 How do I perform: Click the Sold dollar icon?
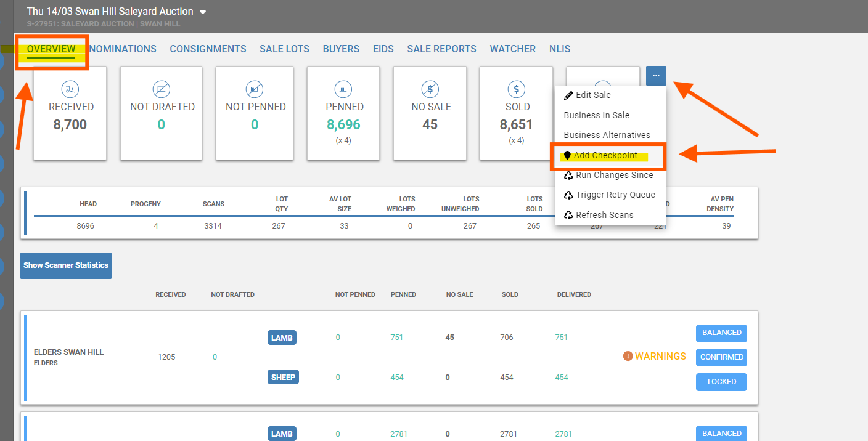(x=517, y=89)
